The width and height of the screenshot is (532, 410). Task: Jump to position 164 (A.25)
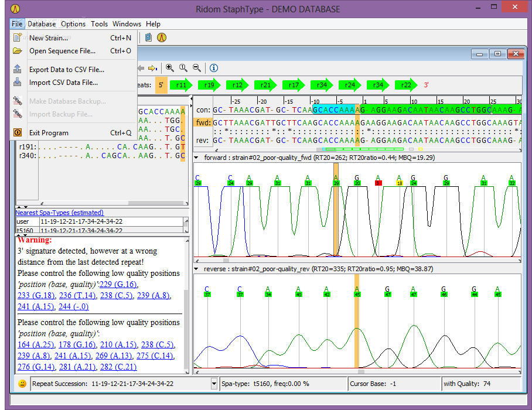click(36, 344)
